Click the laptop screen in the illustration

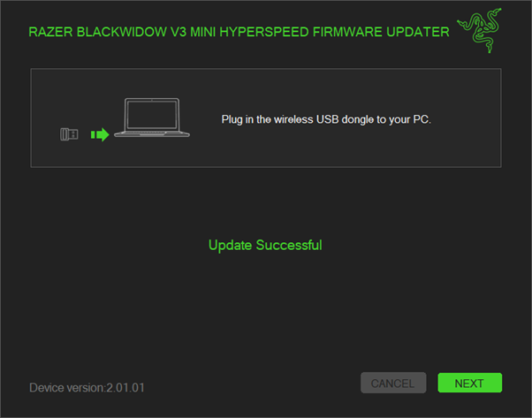(x=152, y=115)
